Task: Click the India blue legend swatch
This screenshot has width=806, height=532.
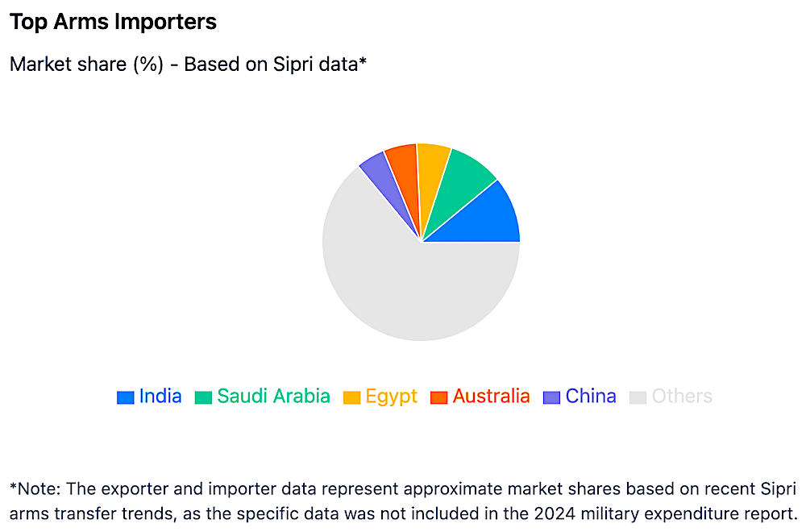Action: [126, 397]
